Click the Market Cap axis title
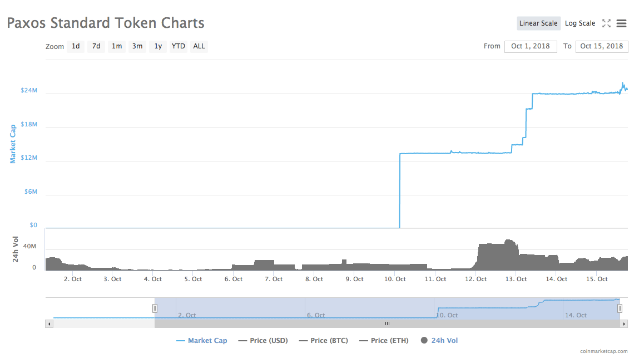This screenshot has width=644, height=358. click(x=13, y=144)
